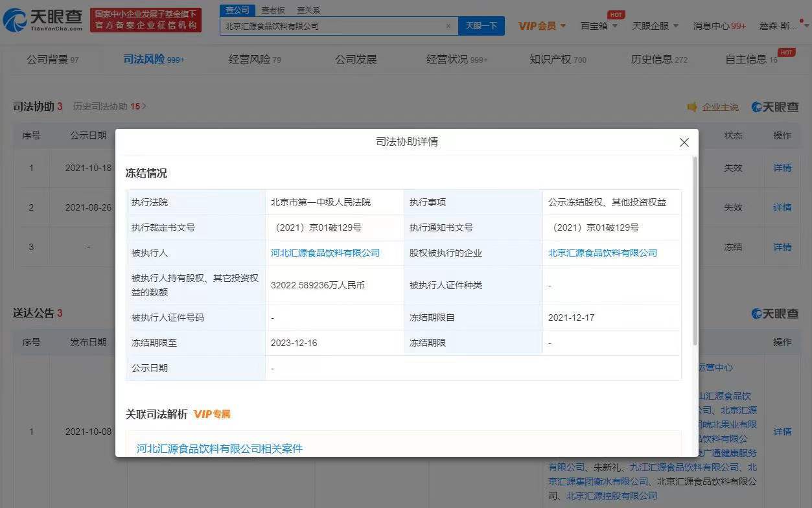
Task: Open 消息中心 notifications
Action: tap(719, 26)
